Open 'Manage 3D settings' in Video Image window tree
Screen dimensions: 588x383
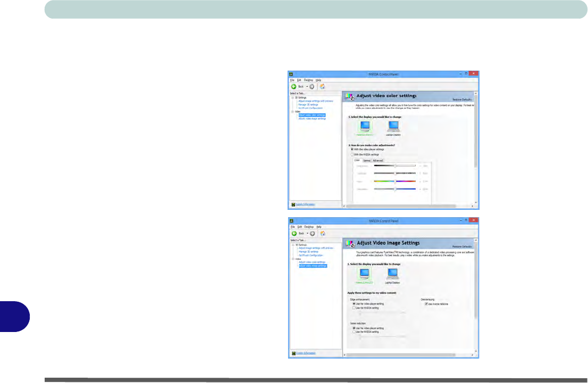[309, 252]
